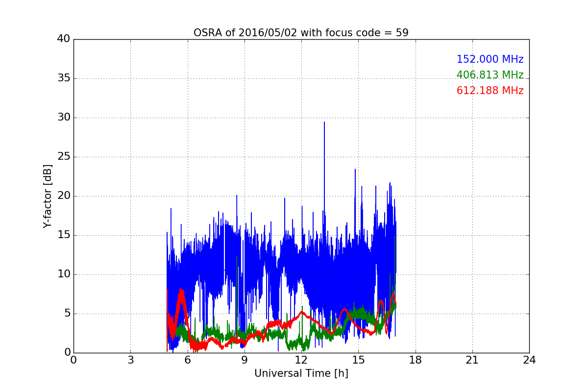Click the x-axis tick label 24
The image size is (588, 392).
coord(529,360)
